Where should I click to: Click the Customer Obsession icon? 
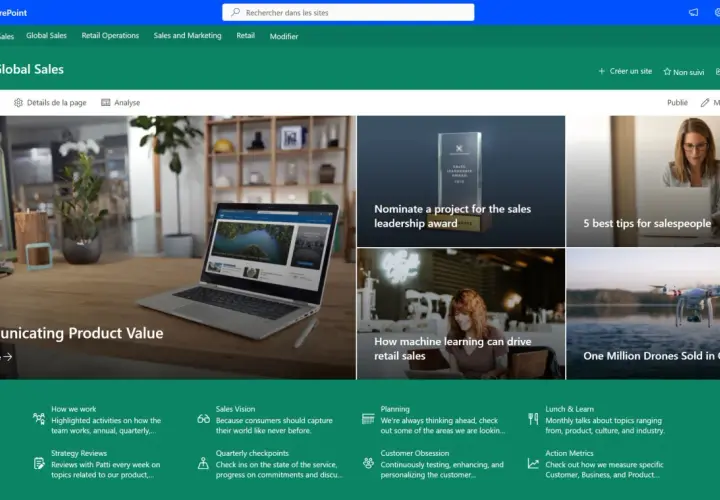click(x=368, y=463)
